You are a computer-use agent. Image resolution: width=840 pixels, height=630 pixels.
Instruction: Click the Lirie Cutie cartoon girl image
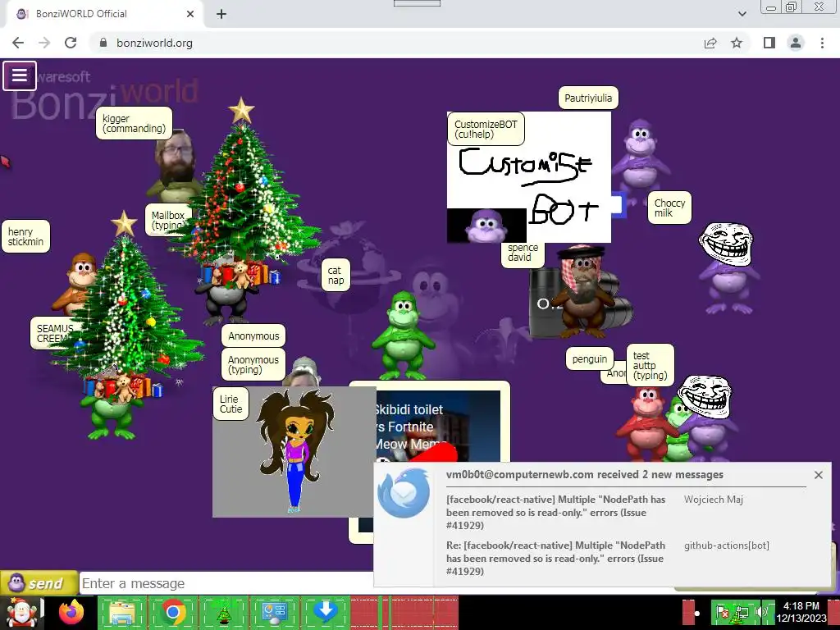pyautogui.click(x=294, y=453)
